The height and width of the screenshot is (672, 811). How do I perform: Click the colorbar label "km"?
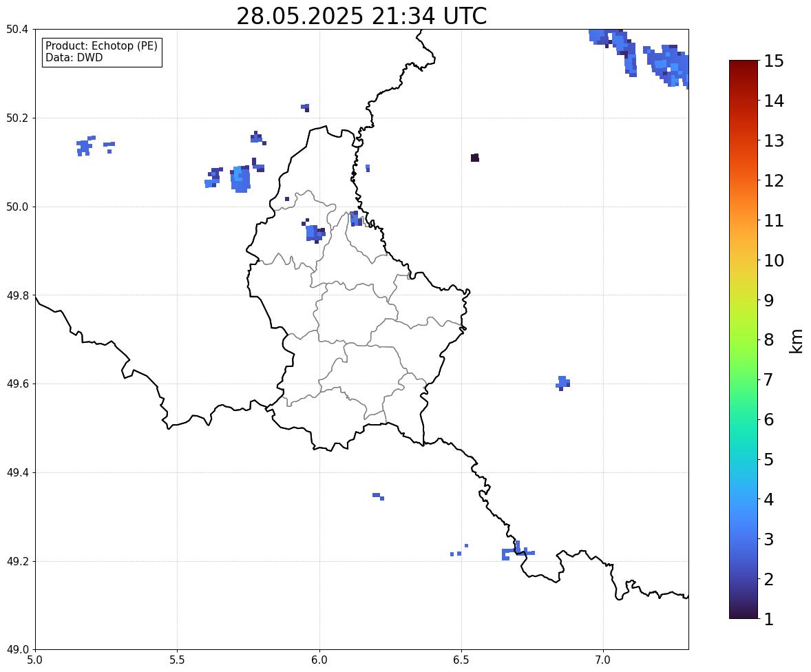797,340
